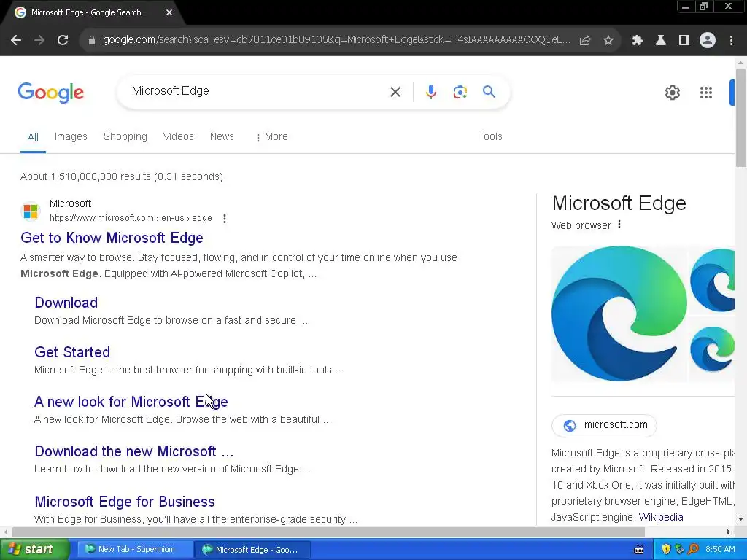Start a voice search with microphone

431,92
